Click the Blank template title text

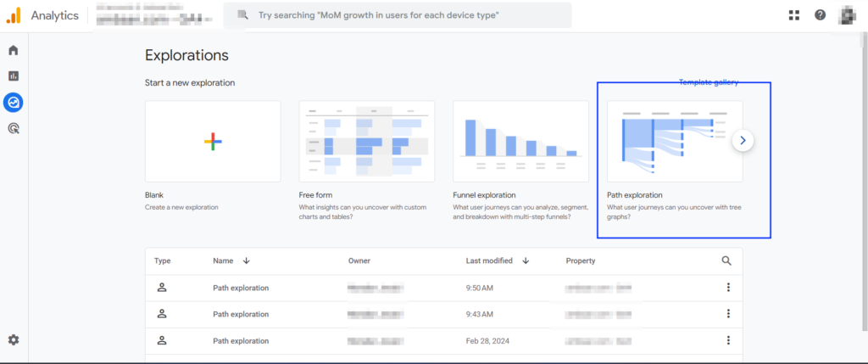pyautogui.click(x=154, y=195)
